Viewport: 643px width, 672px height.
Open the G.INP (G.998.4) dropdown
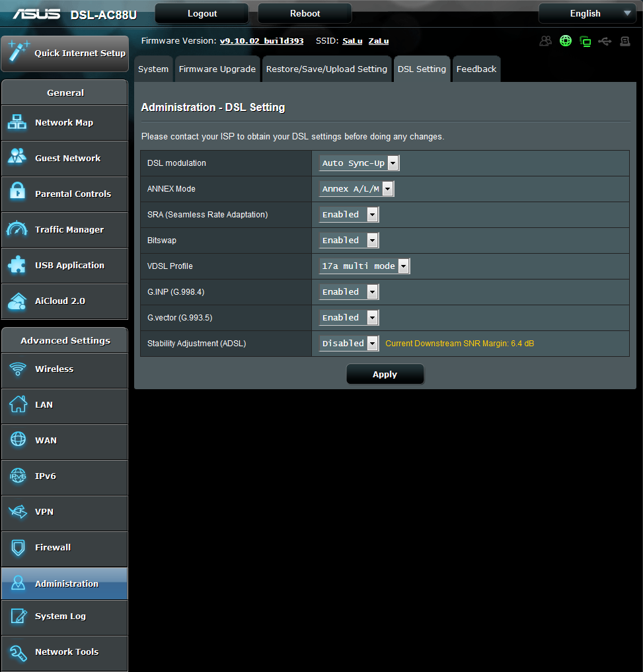coord(349,291)
